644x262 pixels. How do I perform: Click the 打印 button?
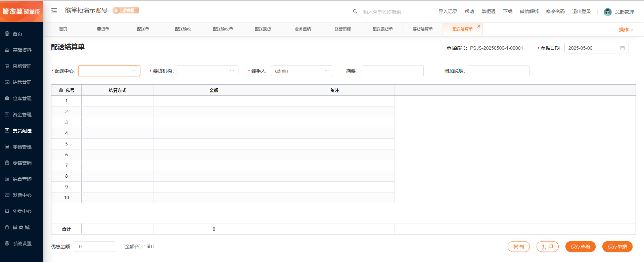click(548, 247)
